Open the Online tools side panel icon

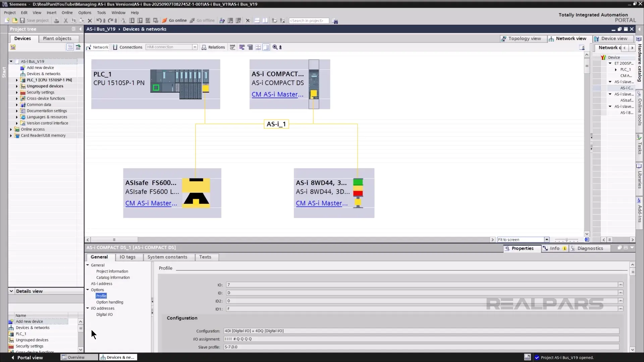(x=639, y=94)
